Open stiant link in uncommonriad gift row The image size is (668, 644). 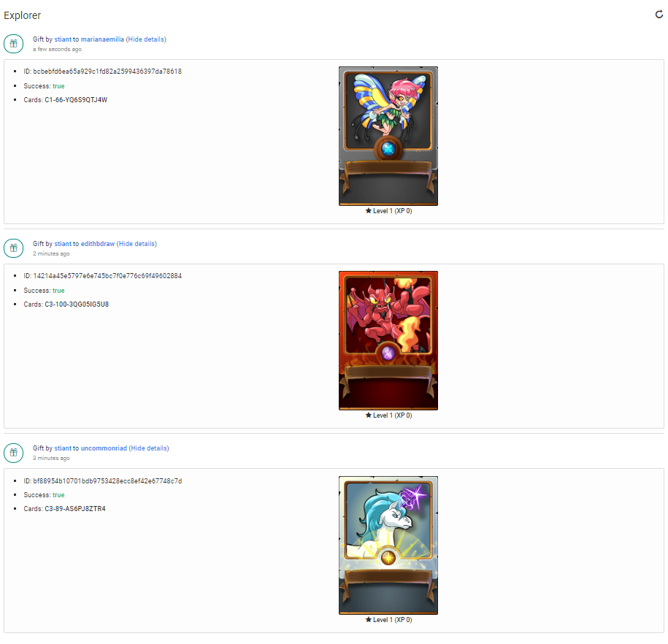tap(63, 448)
